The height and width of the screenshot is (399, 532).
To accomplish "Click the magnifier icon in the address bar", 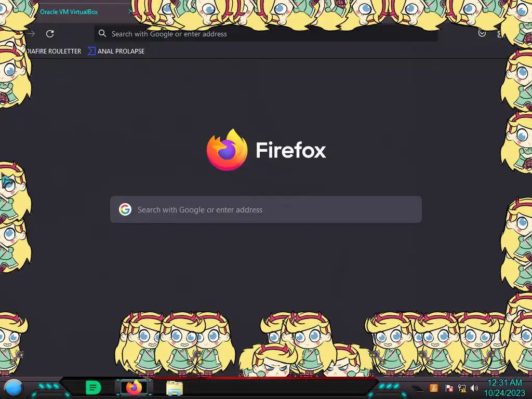I will [102, 33].
